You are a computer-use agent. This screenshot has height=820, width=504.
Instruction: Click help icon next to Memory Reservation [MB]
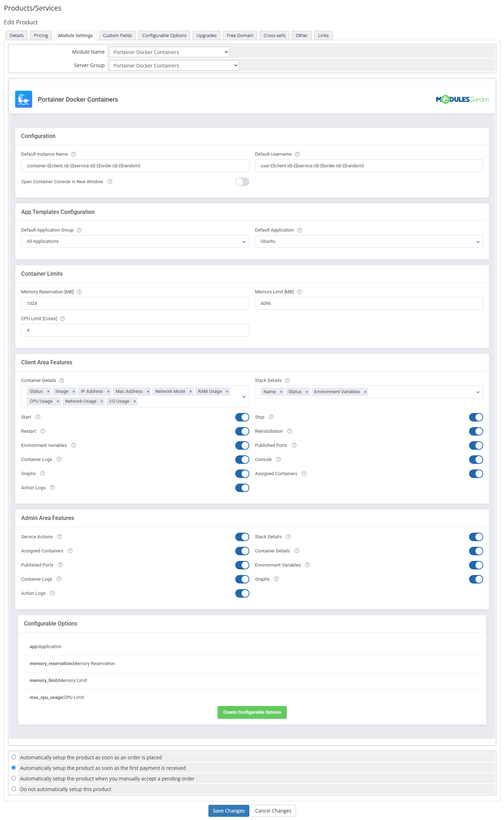(79, 292)
